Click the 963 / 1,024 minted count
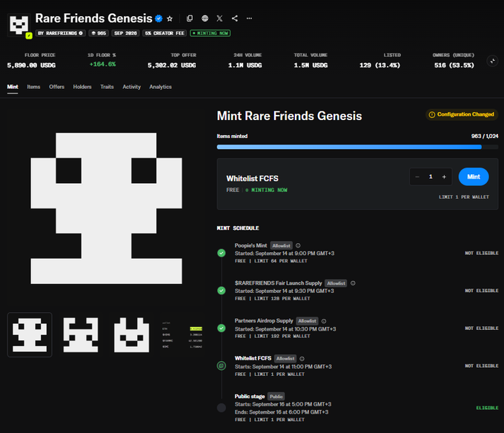Image resolution: width=504 pixels, height=433 pixels. tap(485, 136)
